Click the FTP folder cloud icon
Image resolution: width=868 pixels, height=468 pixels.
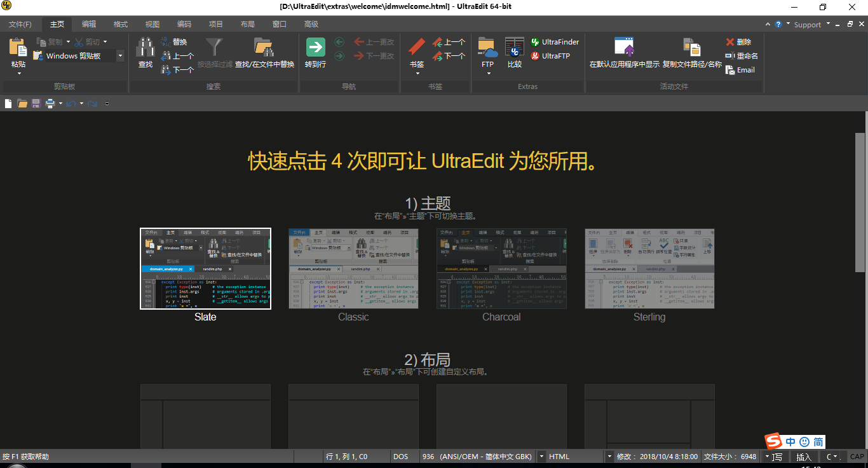(487, 48)
